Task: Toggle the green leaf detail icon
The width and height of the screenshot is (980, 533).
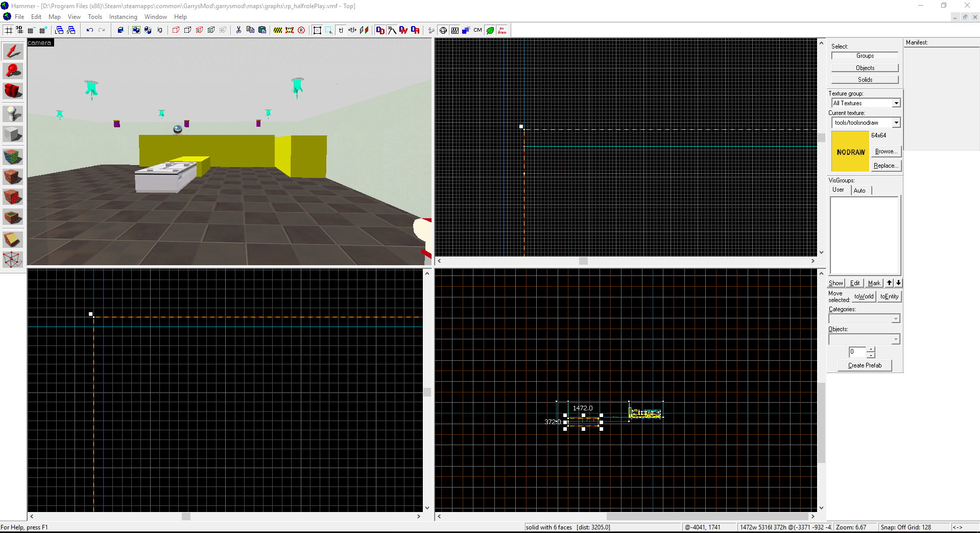Action: click(490, 30)
